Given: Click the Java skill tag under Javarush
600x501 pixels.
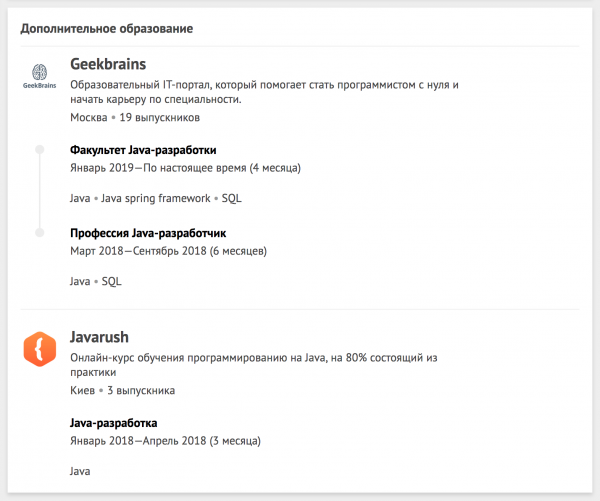Looking at the screenshot, I should click(80, 470).
